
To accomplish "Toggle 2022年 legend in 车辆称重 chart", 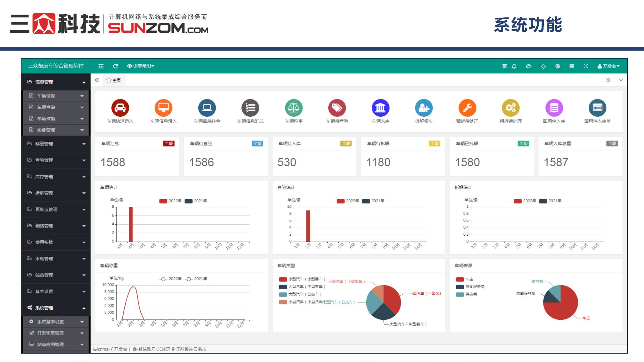I will click(170, 279).
